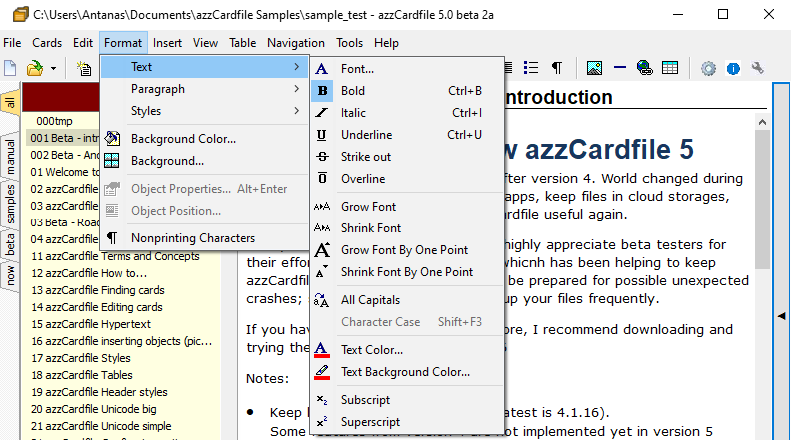Switch to the 'samples' side tab
The width and height of the screenshot is (792, 440).
(x=10, y=204)
